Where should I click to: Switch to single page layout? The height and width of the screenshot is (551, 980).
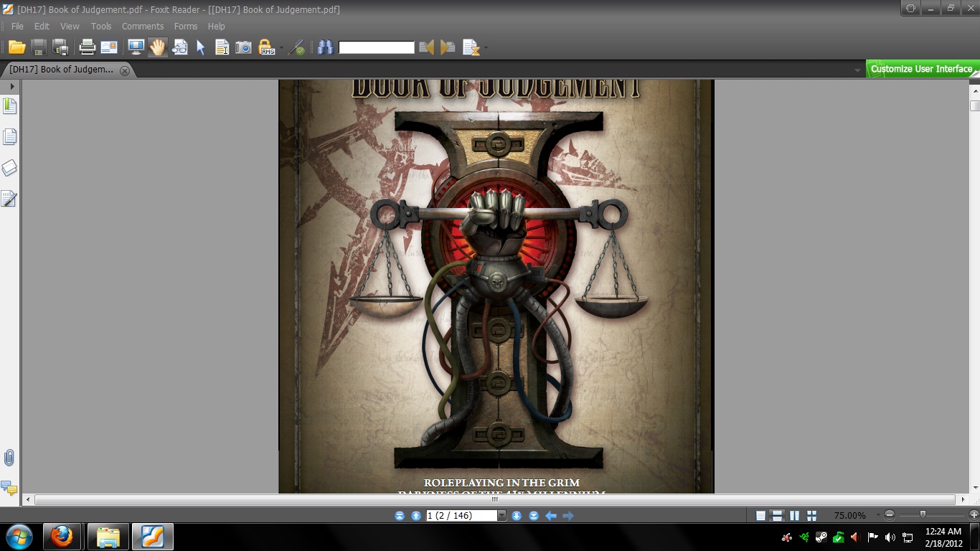pyautogui.click(x=760, y=515)
